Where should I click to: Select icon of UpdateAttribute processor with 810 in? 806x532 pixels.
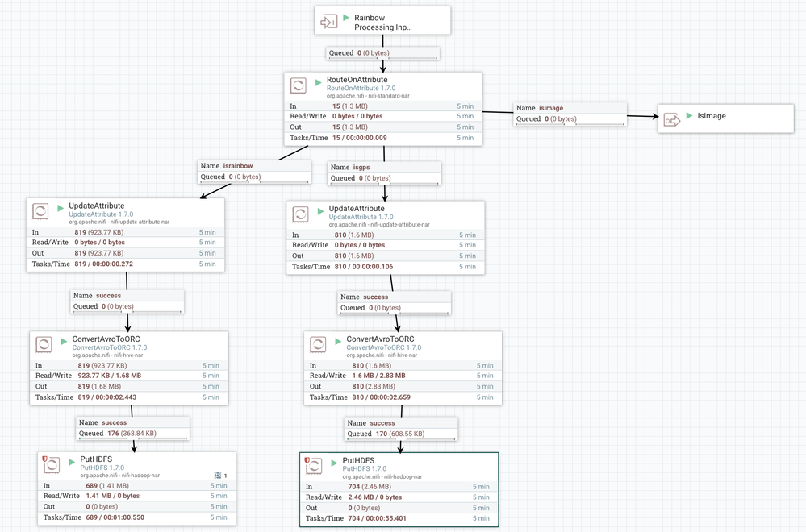(x=301, y=214)
